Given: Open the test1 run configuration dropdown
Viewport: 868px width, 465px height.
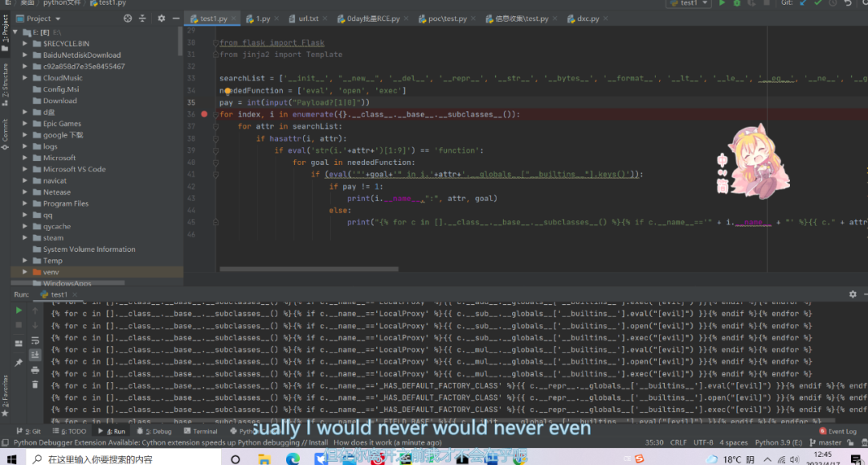Looking at the screenshot, I should click(x=689, y=2).
